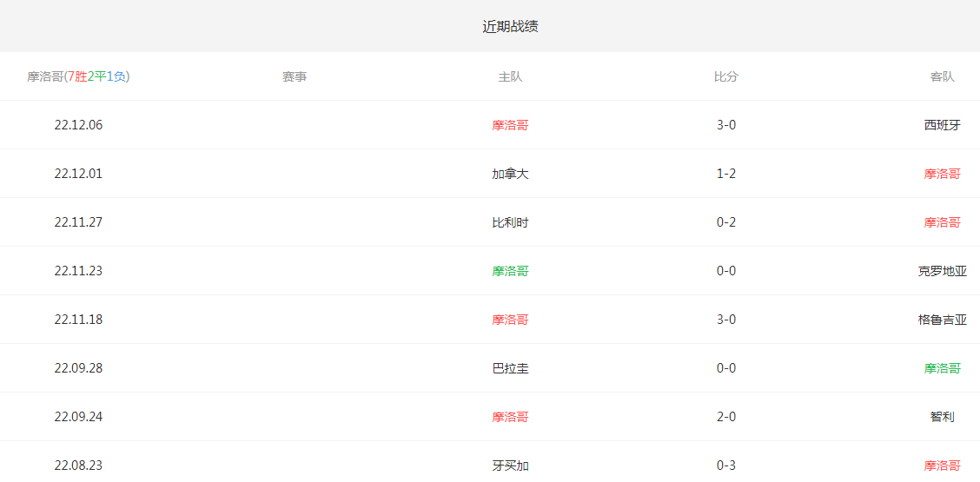Click the 比分 column header

click(726, 77)
